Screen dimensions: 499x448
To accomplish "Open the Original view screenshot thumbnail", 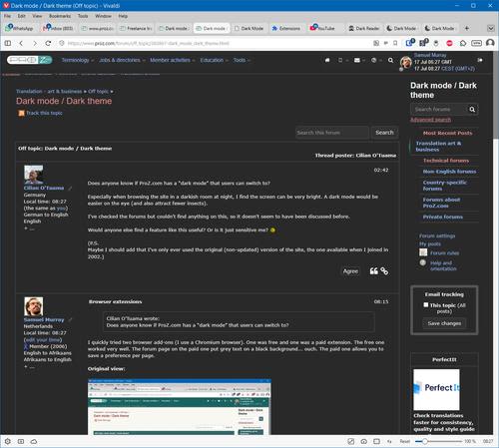I will [180, 406].
